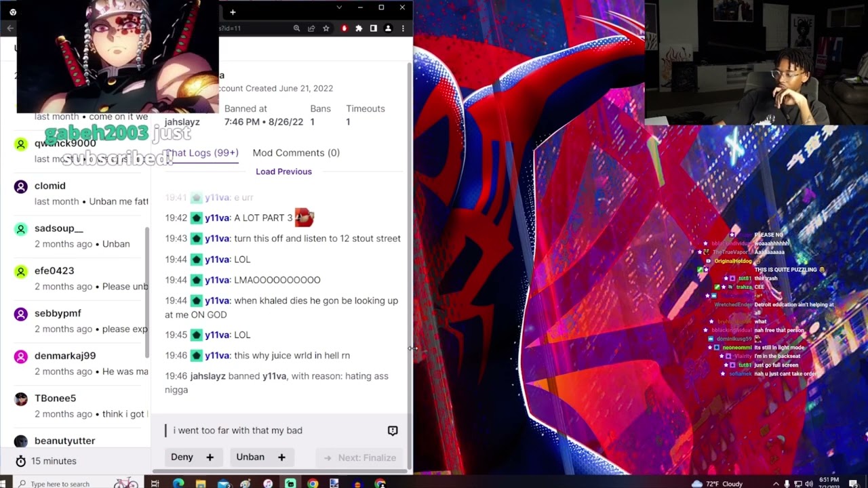Open Microsoft Edge from the taskbar
The height and width of the screenshot is (488, 868).
(x=178, y=483)
